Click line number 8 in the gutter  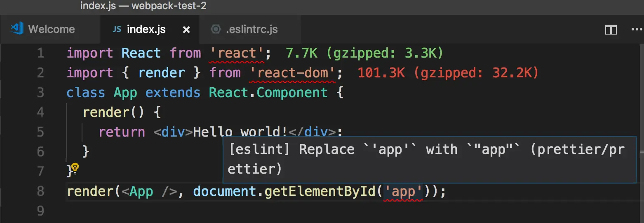pyautogui.click(x=40, y=191)
